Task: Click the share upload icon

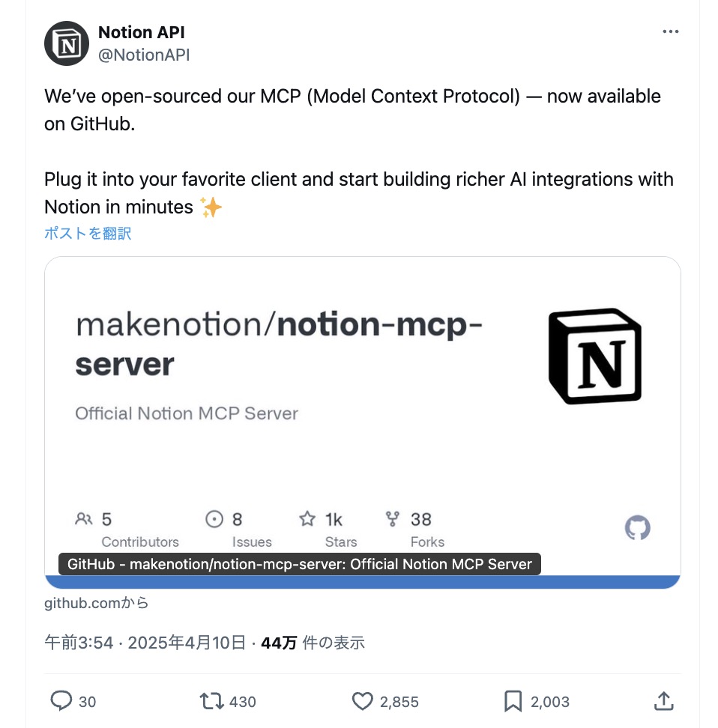Action: (x=663, y=701)
